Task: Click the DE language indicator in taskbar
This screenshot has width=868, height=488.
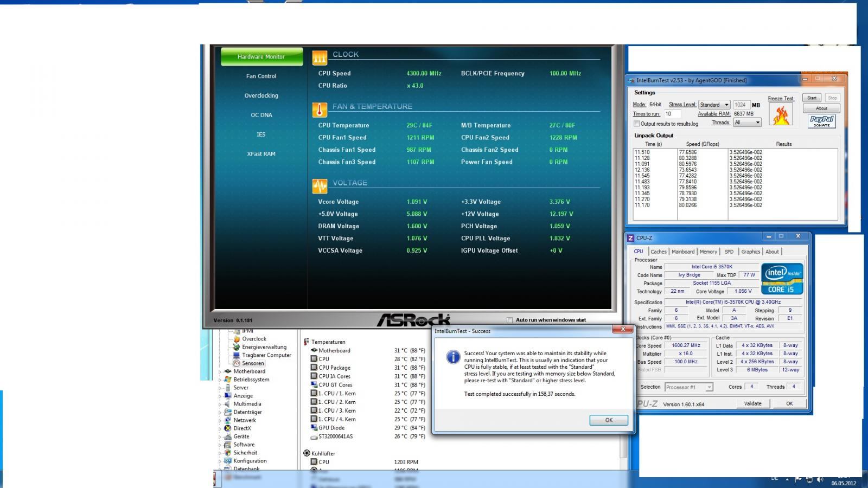Action: pyautogui.click(x=775, y=478)
